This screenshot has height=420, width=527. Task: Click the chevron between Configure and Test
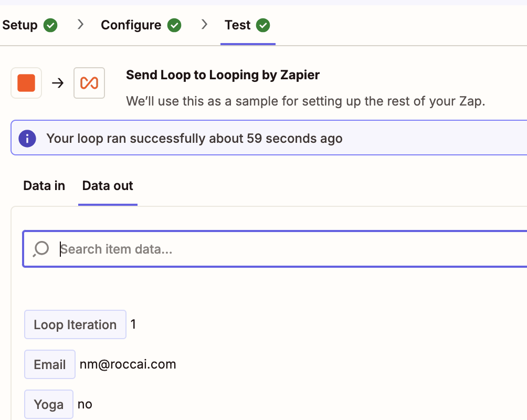204,24
